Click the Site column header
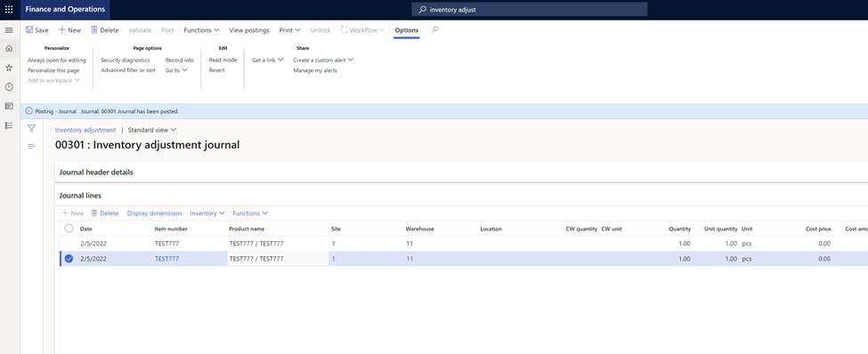This screenshot has height=354, width=868. [336, 229]
